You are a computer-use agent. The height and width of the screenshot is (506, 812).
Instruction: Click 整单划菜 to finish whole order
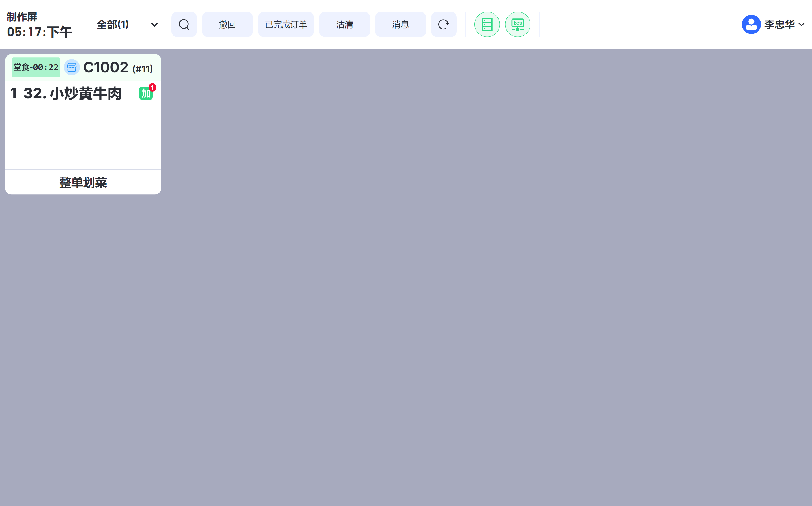click(83, 182)
